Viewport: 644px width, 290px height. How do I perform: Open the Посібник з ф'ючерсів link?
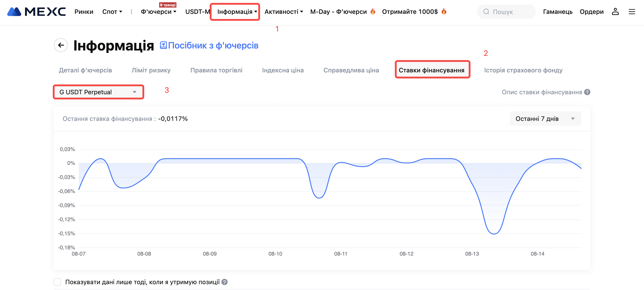213,45
